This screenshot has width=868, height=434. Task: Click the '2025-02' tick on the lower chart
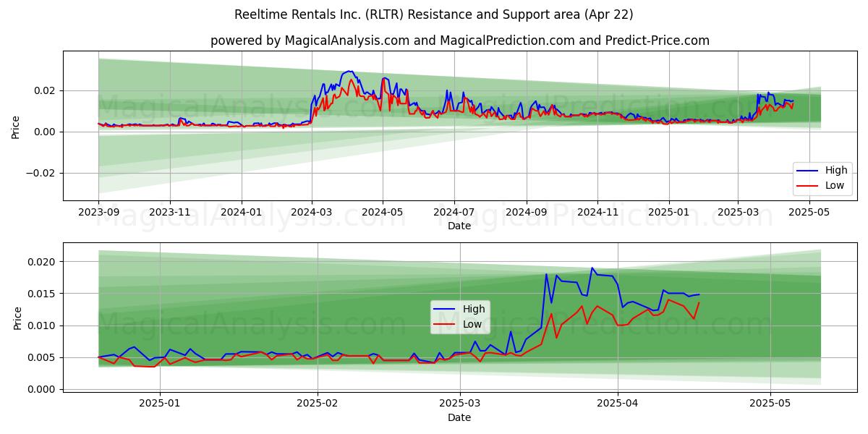pyautogui.click(x=318, y=403)
